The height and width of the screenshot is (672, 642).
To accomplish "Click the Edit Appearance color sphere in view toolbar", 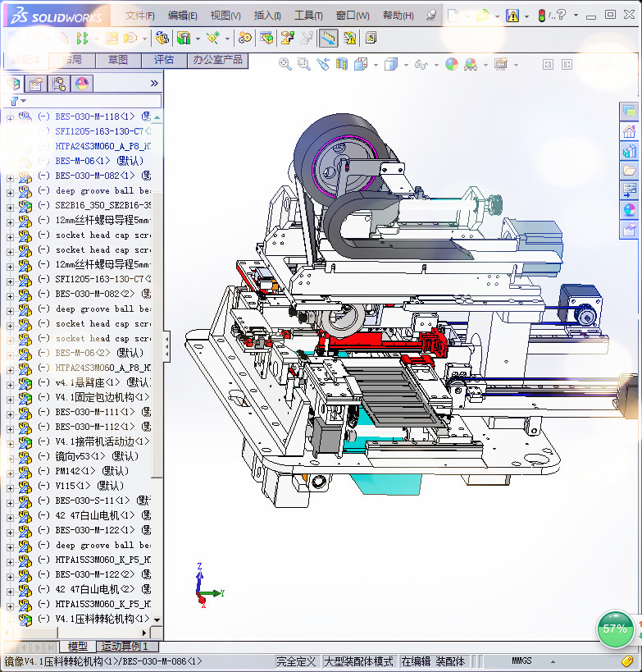I will tap(452, 64).
